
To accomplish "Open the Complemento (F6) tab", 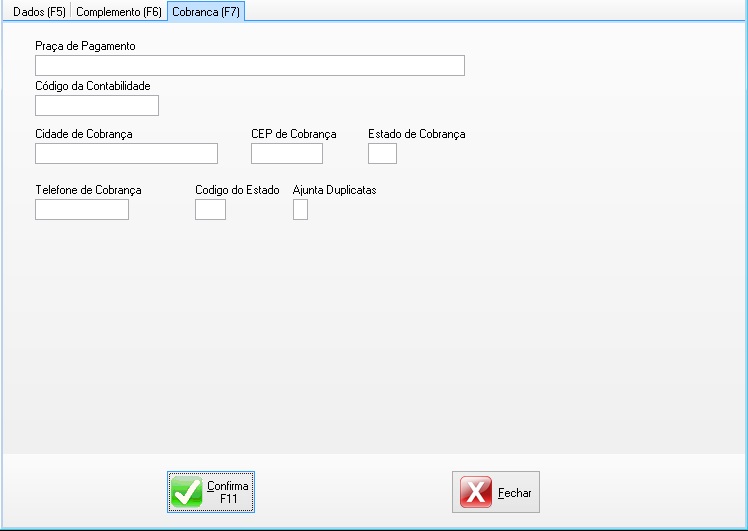I will (x=119, y=11).
